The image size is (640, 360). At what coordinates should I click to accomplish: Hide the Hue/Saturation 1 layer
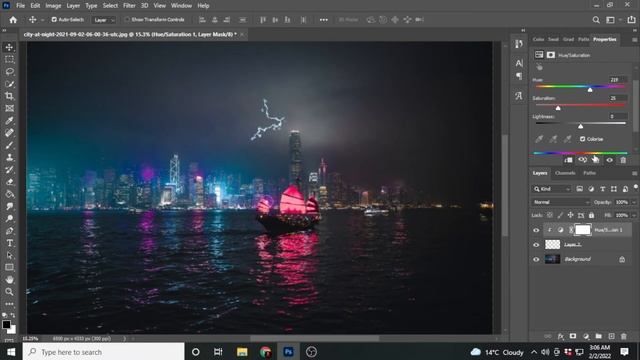click(x=536, y=230)
